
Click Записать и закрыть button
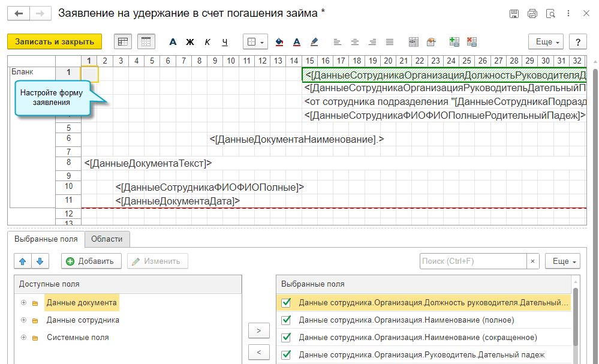[55, 42]
